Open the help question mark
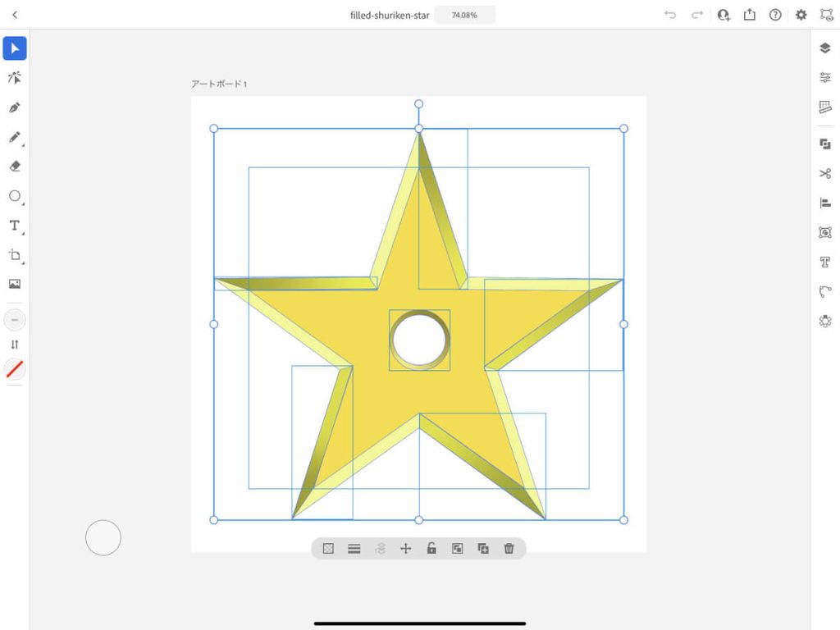This screenshot has width=840, height=630. click(775, 15)
